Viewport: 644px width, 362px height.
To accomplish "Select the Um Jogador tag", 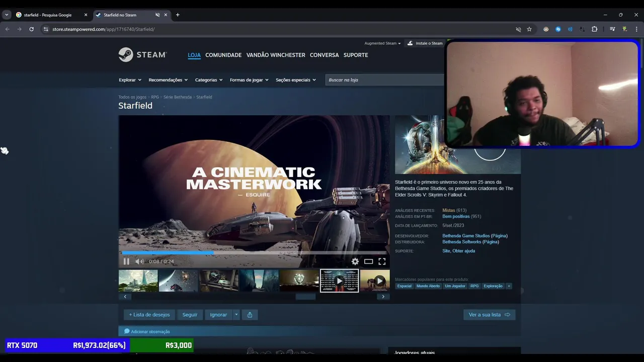I will [x=455, y=286].
